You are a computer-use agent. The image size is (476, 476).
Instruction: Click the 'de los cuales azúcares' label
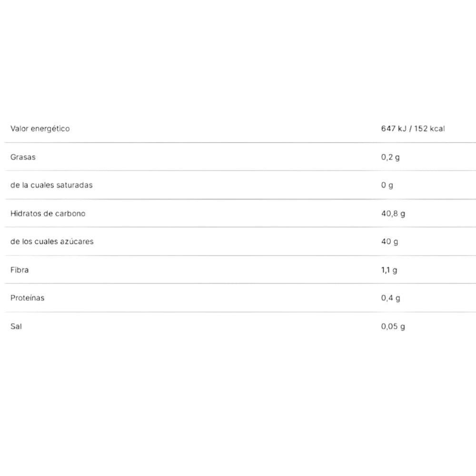[52, 241]
